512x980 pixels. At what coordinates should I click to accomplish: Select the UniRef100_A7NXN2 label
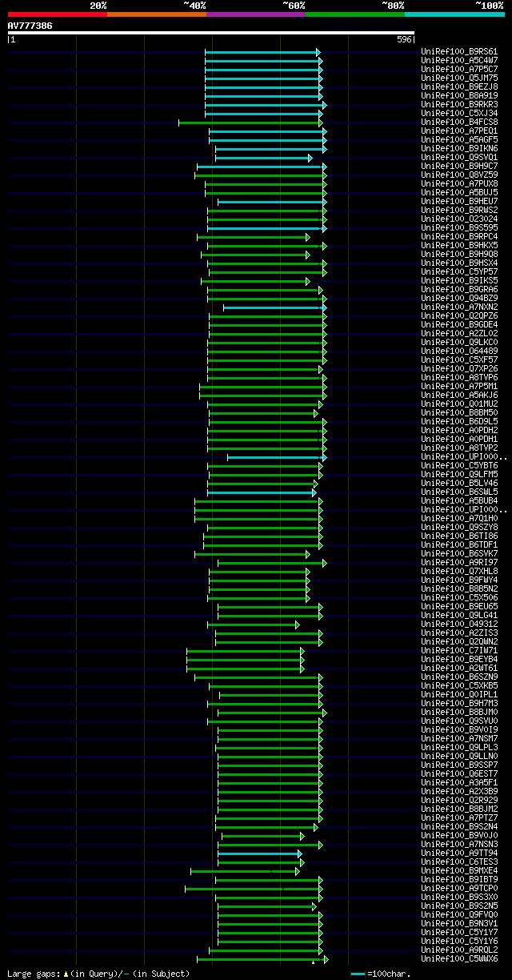pos(459,307)
